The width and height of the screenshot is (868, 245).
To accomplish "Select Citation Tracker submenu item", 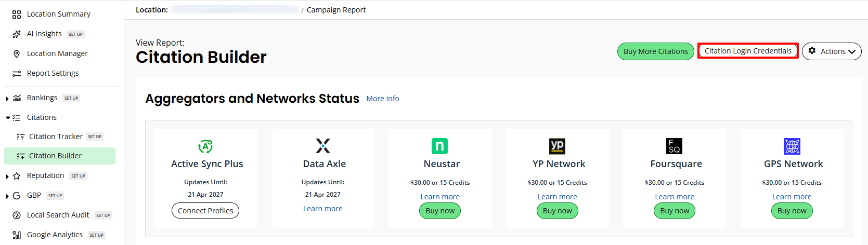I will point(56,137).
